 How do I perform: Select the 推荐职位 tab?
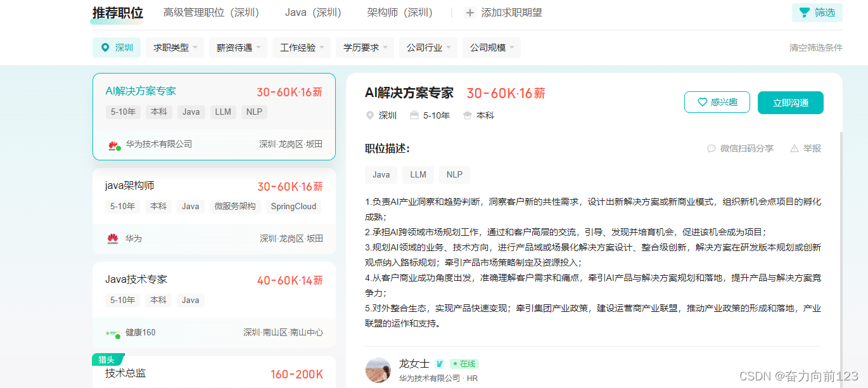pos(118,13)
